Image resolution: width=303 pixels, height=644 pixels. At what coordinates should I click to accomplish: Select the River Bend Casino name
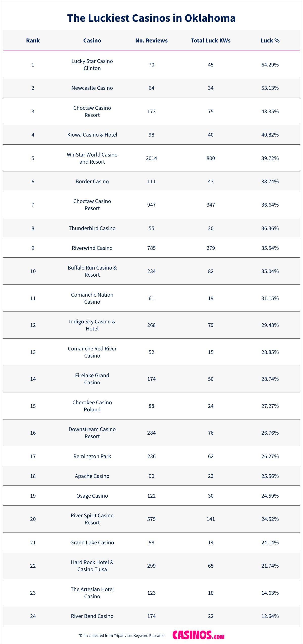[92, 616]
